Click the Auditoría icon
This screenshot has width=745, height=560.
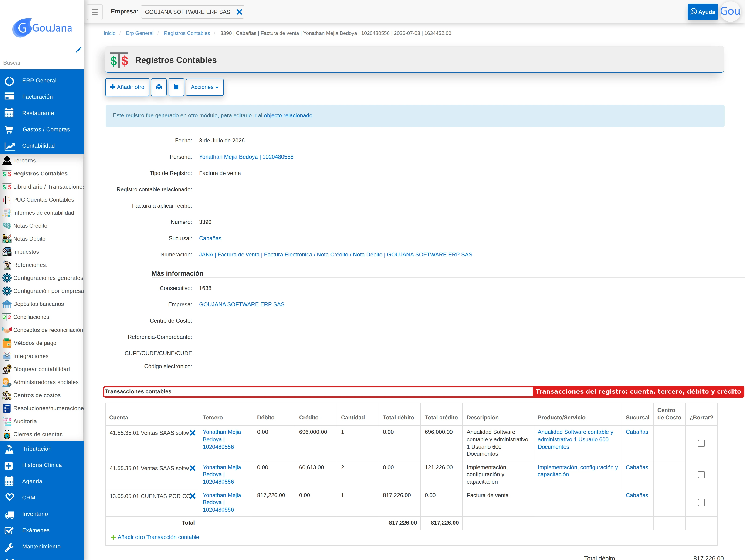7,421
